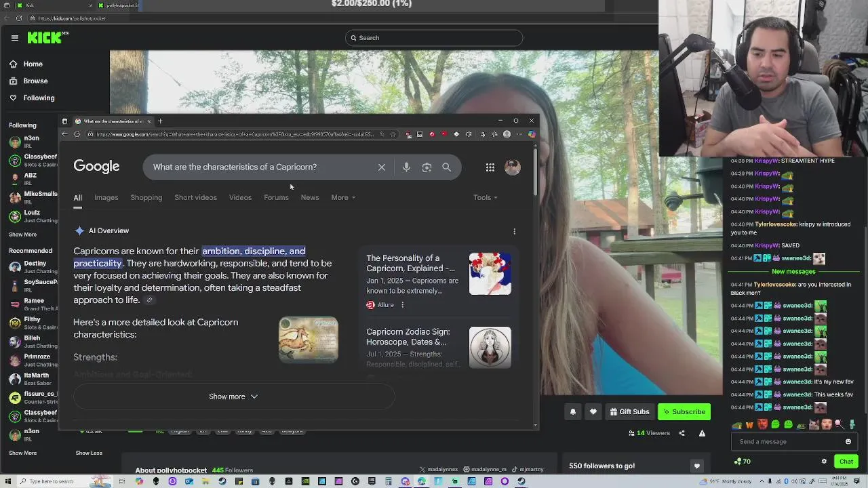868x488 pixels.
Task: Expand Following list with Show More
Action: [x=22, y=235]
